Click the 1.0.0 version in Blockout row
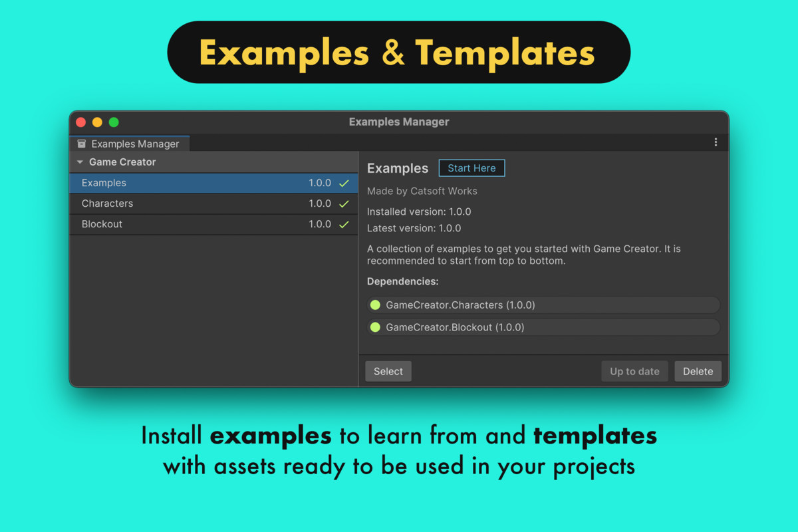Viewport: 798px width, 532px height. pos(320,224)
